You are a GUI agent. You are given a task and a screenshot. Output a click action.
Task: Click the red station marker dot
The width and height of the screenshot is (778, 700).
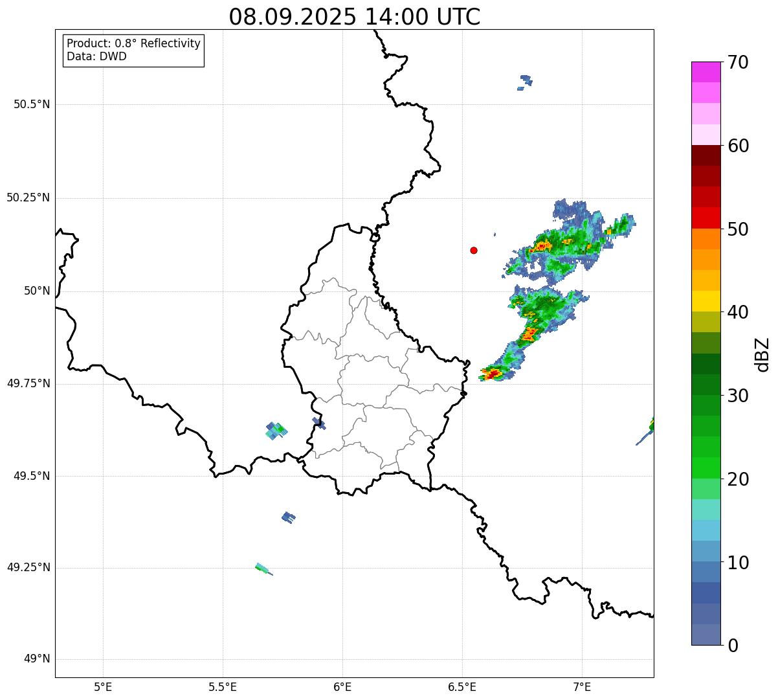(474, 251)
